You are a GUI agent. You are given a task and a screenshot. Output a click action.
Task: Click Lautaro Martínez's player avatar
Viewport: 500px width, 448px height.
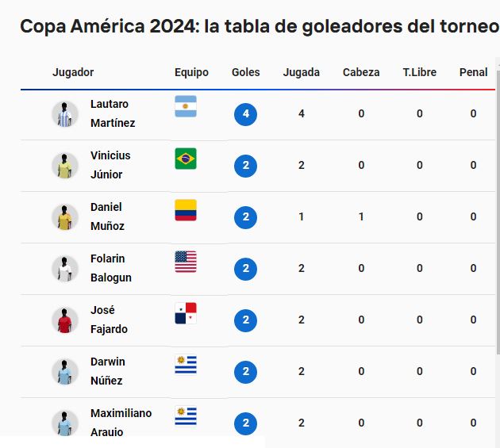coord(65,114)
